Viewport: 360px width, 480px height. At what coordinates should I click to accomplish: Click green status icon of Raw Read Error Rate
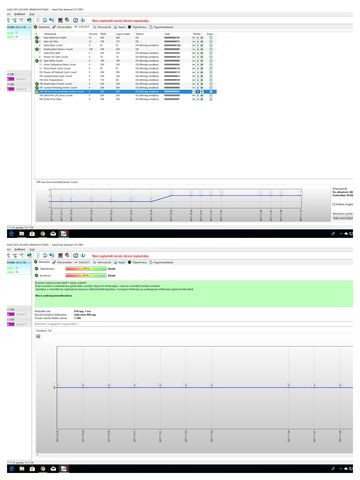[x=37, y=38]
